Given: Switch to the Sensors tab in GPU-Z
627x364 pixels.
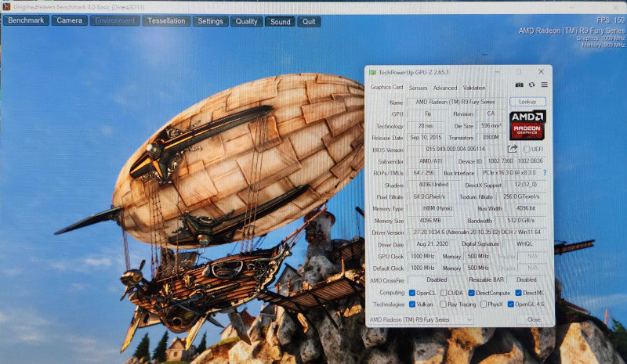Looking at the screenshot, I should pyautogui.click(x=418, y=88).
